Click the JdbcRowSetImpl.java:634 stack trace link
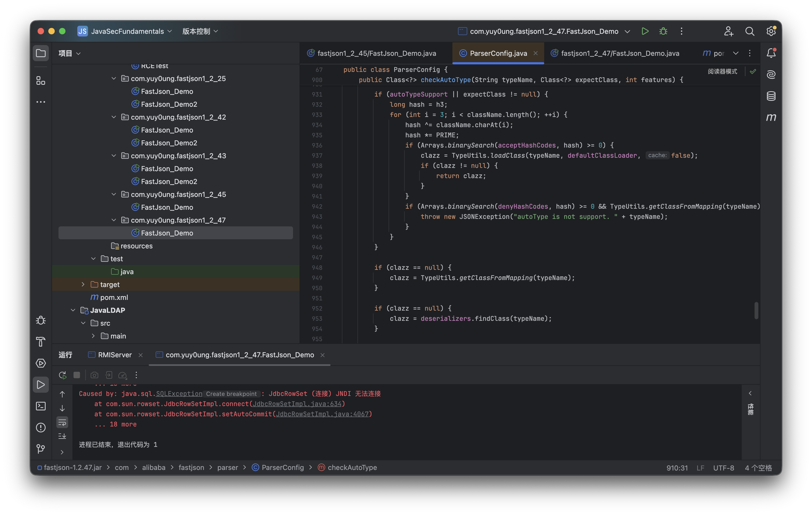812x515 pixels. 297,404
